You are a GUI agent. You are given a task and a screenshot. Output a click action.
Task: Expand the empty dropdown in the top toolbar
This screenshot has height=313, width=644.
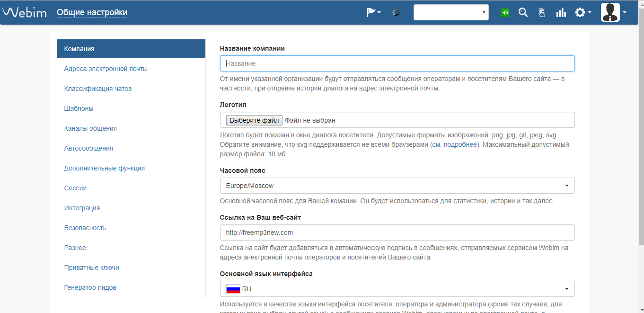click(450, 12)
